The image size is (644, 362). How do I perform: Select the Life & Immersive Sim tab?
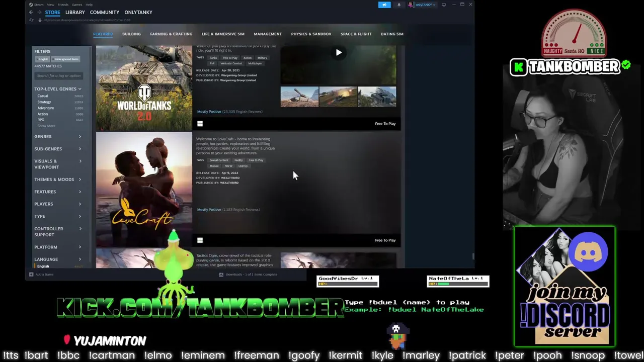pos(223,34)
